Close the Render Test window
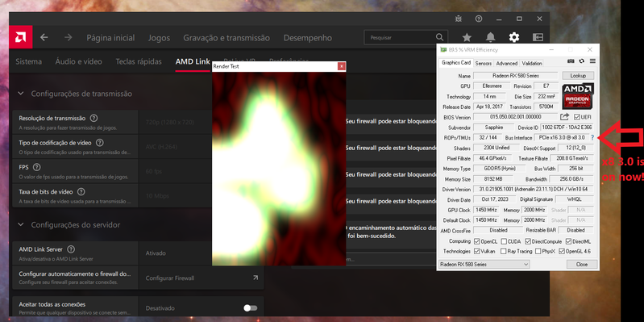 [x=341, y=66]
